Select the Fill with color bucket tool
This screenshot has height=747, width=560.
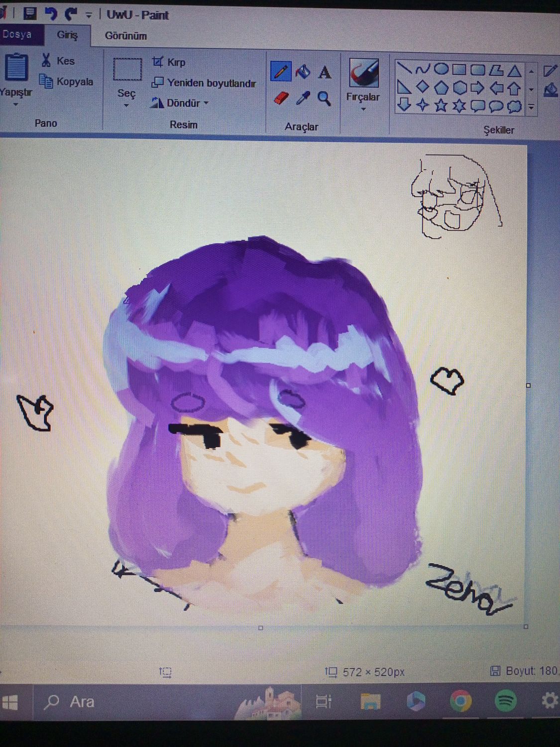(303, 72)
